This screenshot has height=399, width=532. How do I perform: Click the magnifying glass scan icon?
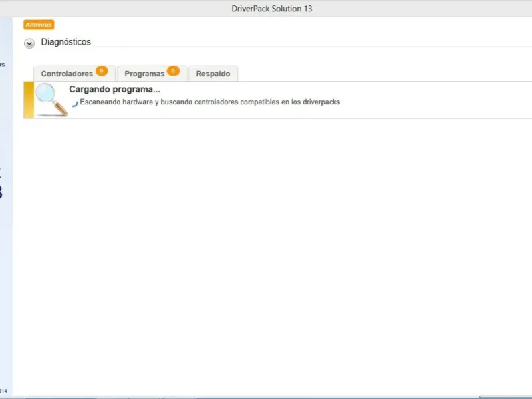point(52,100)
